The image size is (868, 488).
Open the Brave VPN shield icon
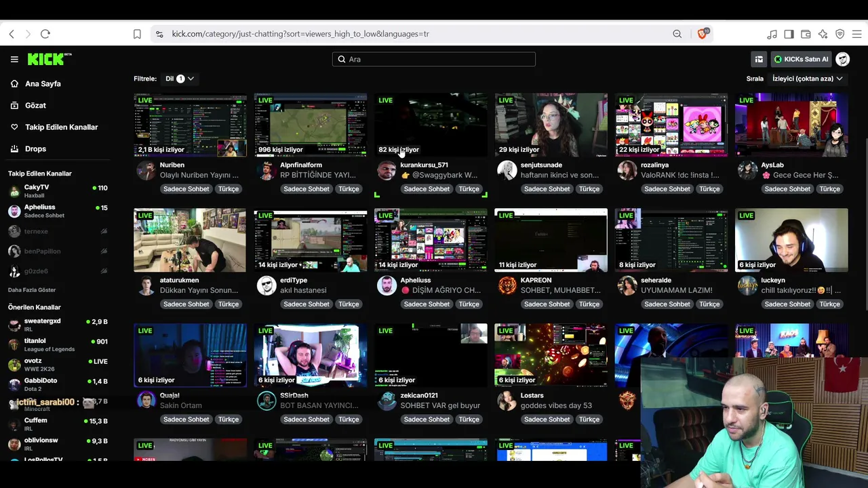click(x=840, y=34)
